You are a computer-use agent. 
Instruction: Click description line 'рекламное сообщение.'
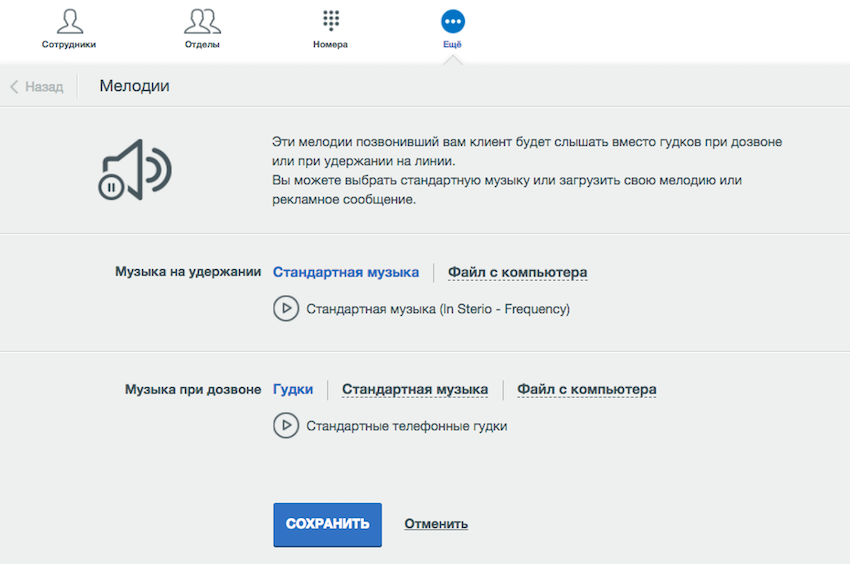(344, 200)
